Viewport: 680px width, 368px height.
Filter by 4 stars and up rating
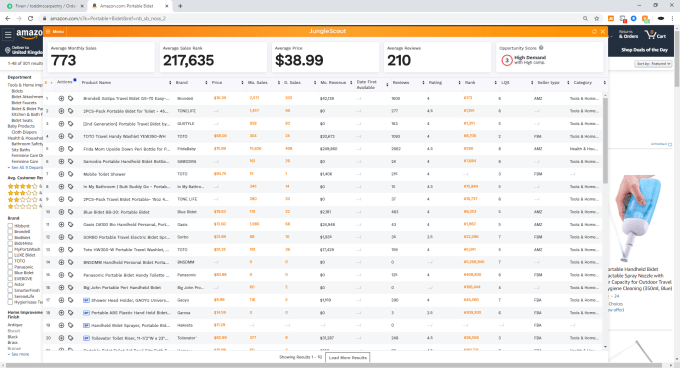tap(24, 186)
